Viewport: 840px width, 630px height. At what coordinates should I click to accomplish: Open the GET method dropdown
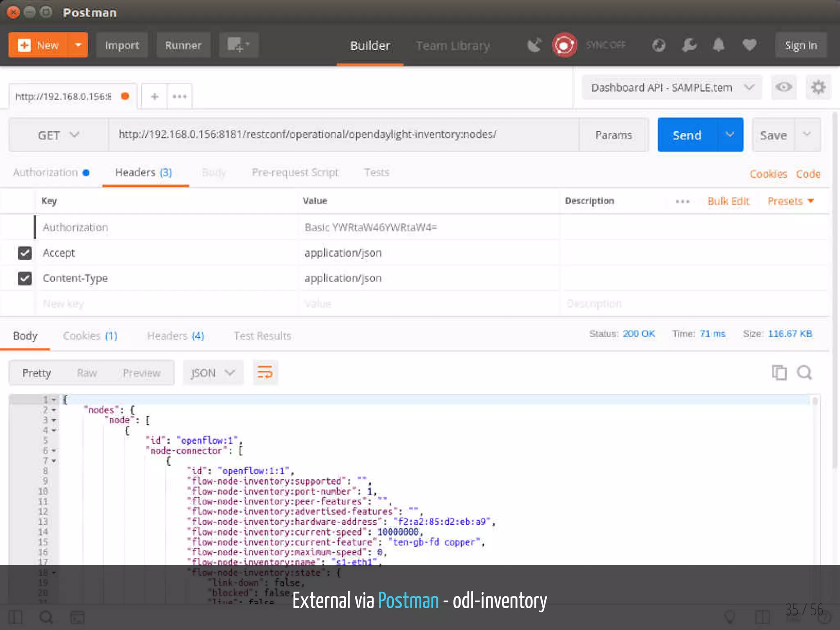[58, 135]
